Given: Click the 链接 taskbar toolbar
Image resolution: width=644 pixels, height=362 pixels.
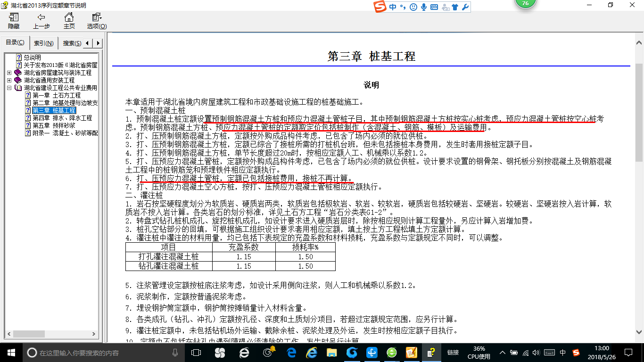Looking at the screenshot, I should pyautogui.click(x=453, y=353).
